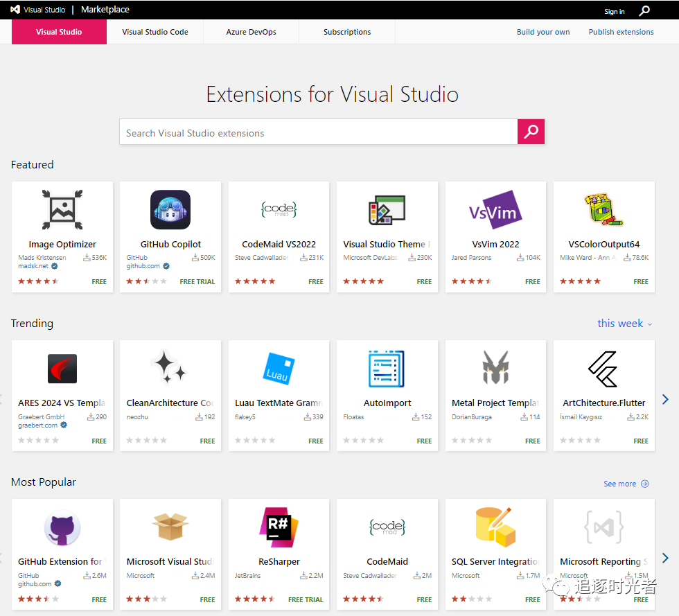Click the VsVim 2022 logo
The width and height of the screenshot is (679, 616).
(495, 210)
